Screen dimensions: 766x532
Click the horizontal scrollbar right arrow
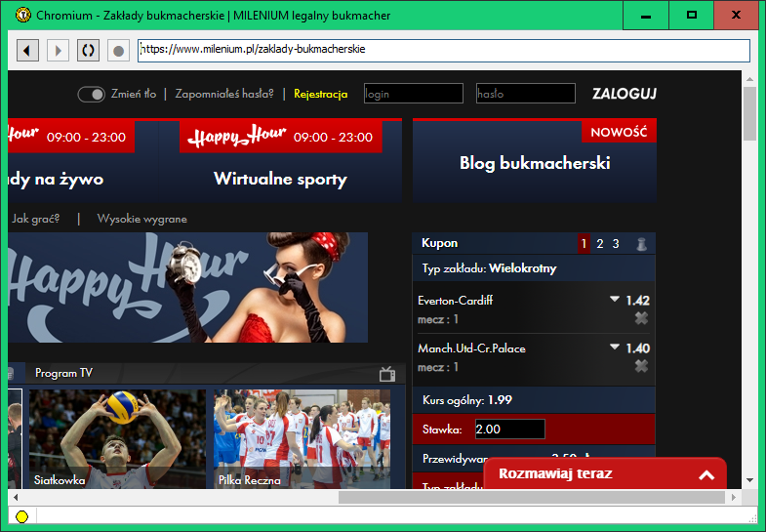pyautogui.click(x=733, y=497)
